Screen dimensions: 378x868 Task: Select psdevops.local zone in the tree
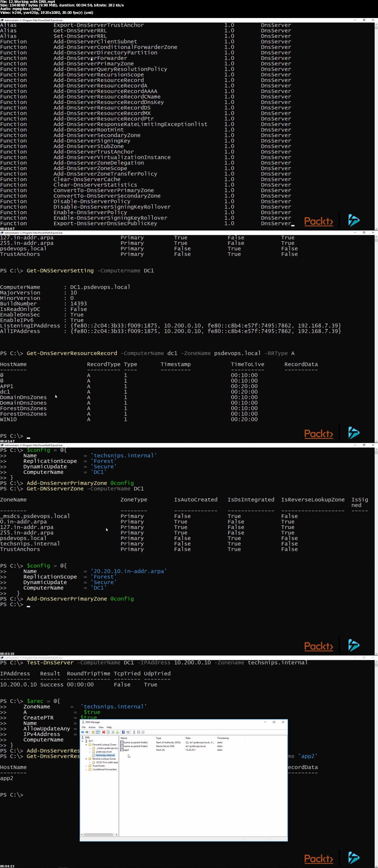tap(104, 752)
